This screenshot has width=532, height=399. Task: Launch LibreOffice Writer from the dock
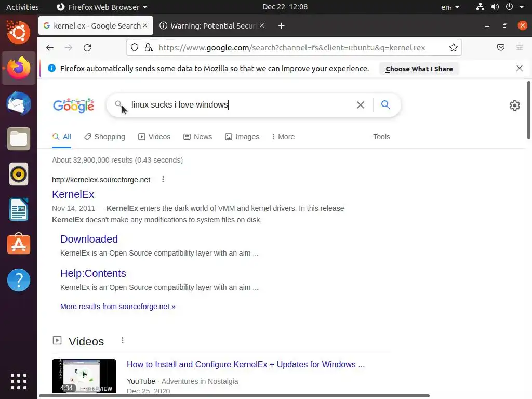19,209
